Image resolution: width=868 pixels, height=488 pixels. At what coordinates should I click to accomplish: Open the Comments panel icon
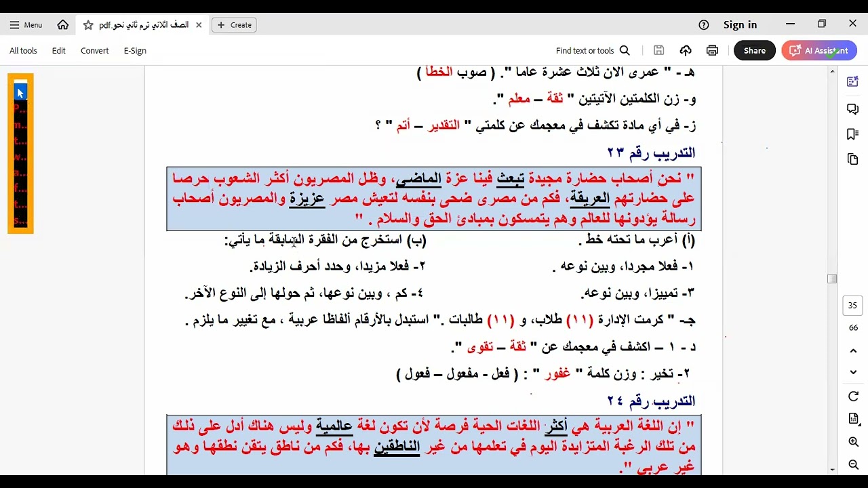[x=853, y=109]
